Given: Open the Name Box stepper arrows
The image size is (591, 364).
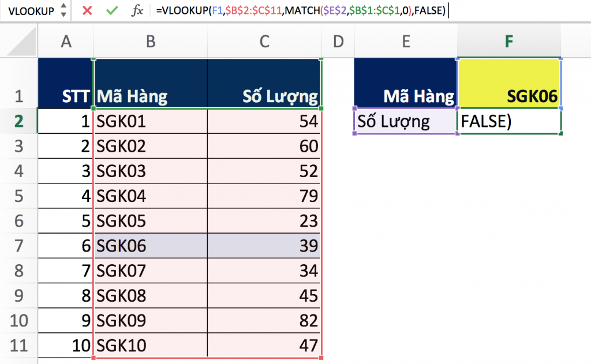Looking at the screenshot, I should [x=62, y=10].
